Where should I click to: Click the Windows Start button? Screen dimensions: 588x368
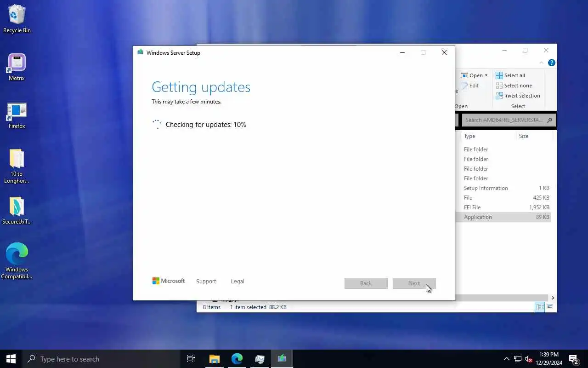11,359
